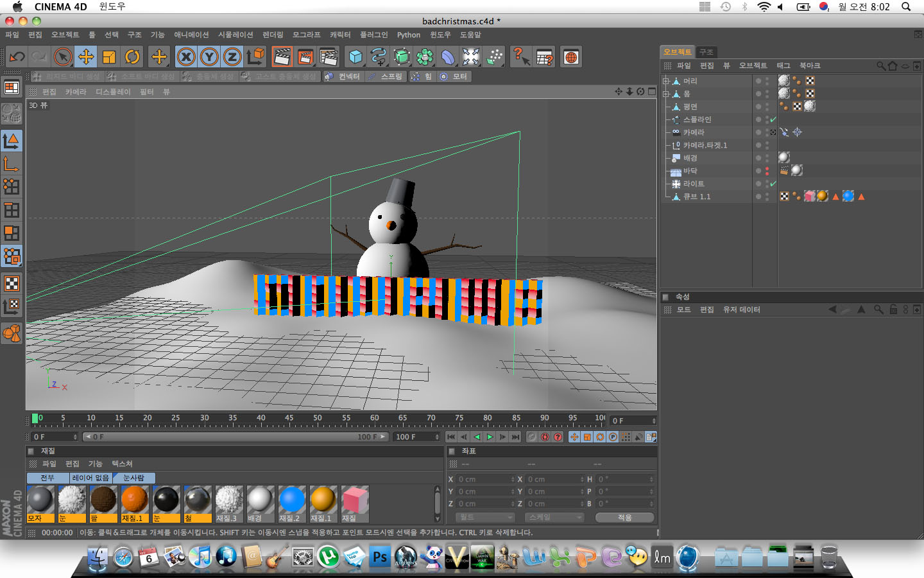
Task: Open the render settings icon
Action: click(x=329, y=57)
